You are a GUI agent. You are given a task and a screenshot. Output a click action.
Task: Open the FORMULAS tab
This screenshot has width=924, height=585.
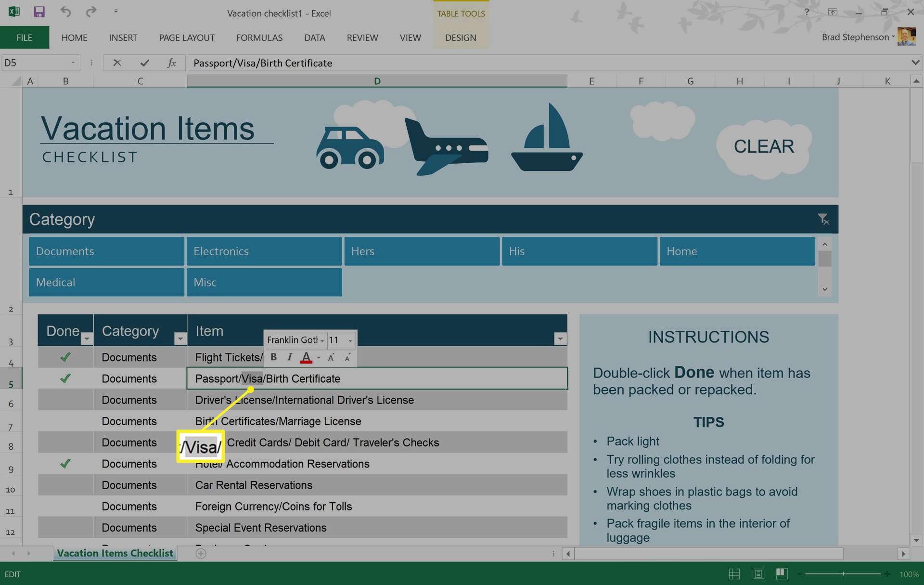(x=259, y=38)
